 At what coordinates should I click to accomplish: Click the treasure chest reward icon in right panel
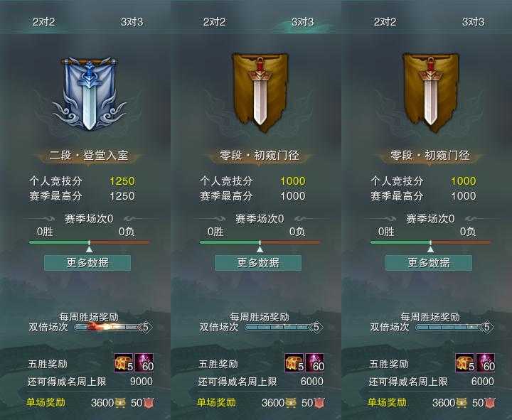tap(465, 362)
